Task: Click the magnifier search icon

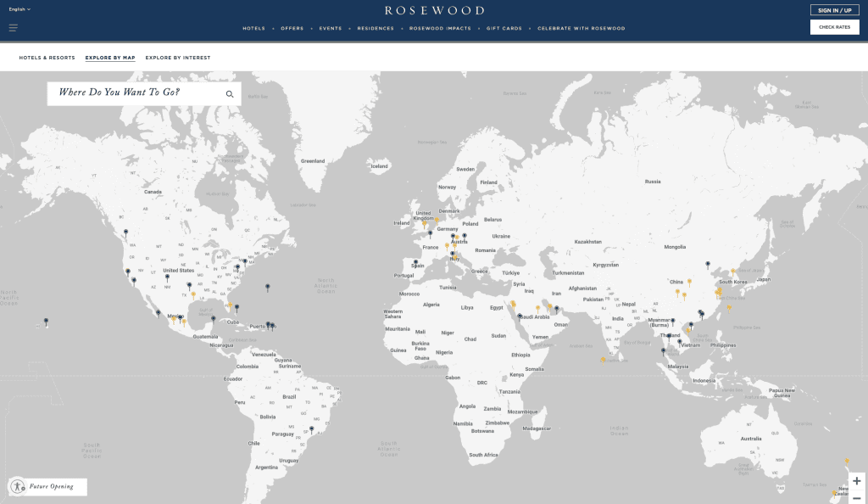Action: (x=229, y=94)
